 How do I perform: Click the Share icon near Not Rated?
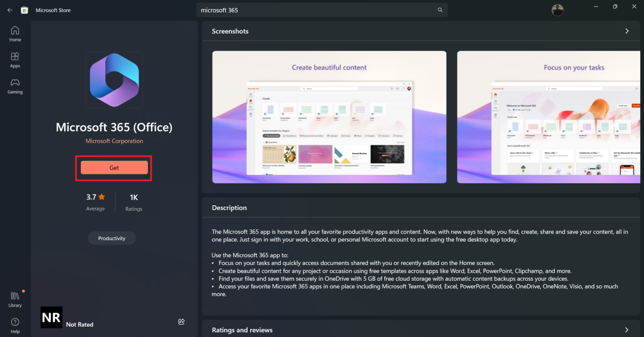tap(181, 322)
